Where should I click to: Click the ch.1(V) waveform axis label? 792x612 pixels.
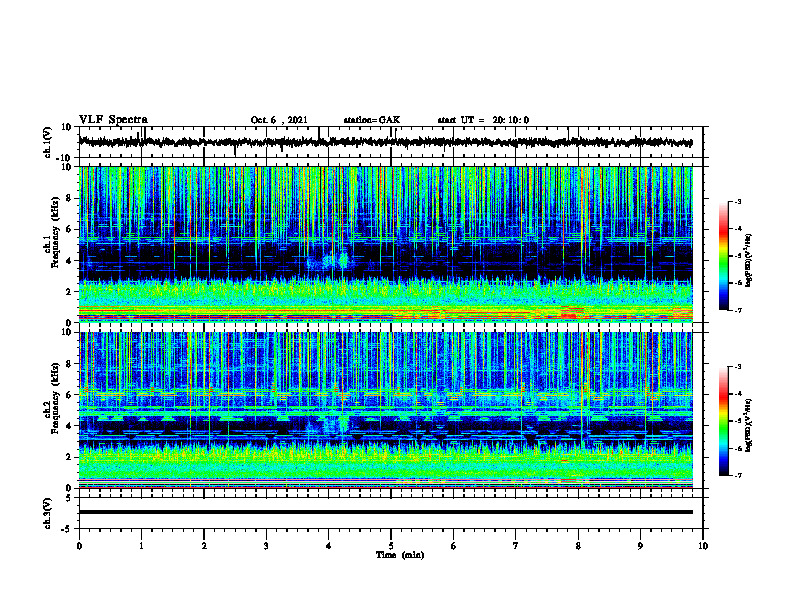pos(48,142)
